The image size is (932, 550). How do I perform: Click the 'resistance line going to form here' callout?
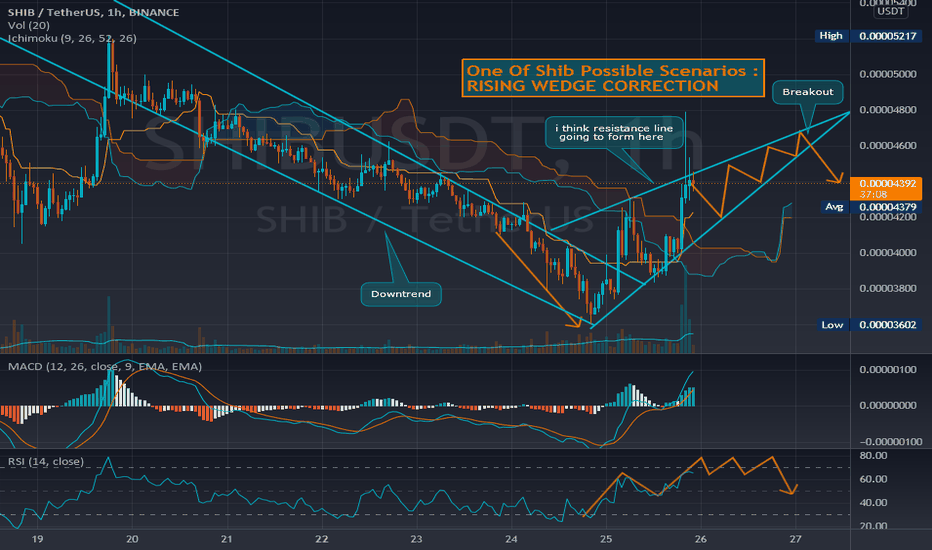614,133
